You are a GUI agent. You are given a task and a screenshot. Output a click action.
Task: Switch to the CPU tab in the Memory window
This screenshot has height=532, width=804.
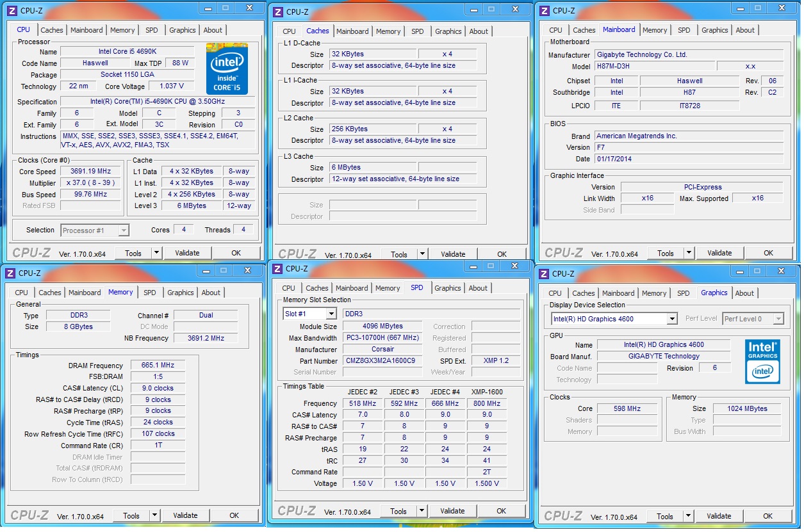pos(22,293)
